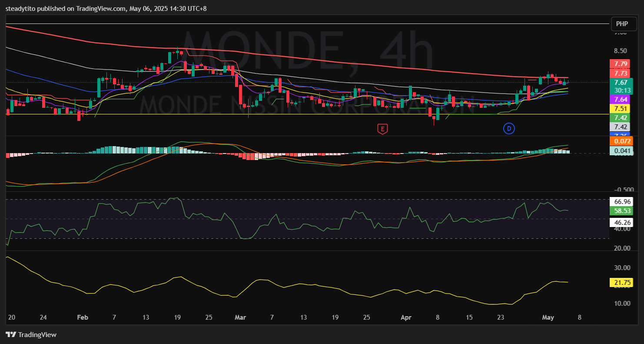Image resolution: width=644 pixels, height=344 pixels.
Task: Click the 40.00 RSI axis tick
Action: tap(622, 229)
